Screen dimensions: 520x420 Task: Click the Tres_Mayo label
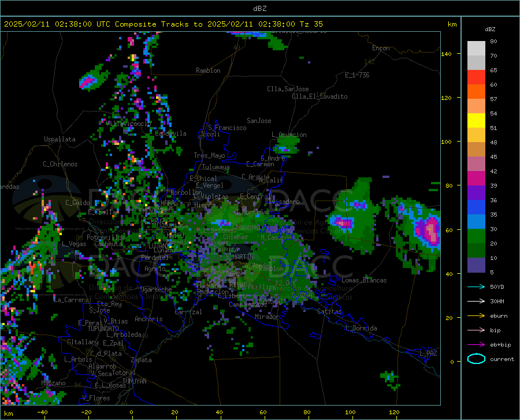click(209, 155)
